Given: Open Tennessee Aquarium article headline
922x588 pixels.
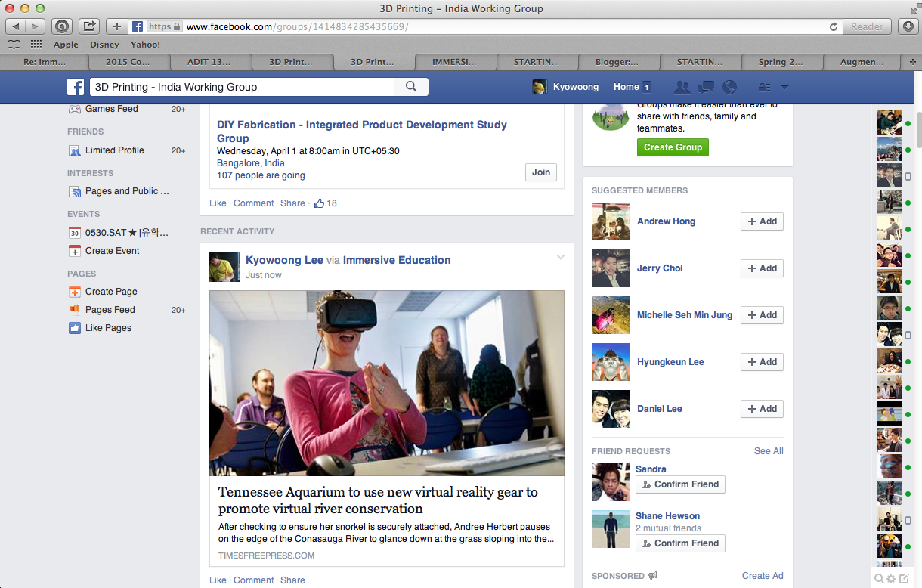Looking at the screenshot, I should (378, 500).
